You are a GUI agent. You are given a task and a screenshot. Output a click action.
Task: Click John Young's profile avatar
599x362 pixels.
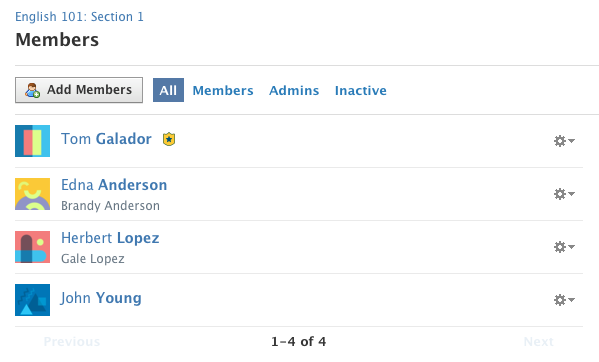[32, 300]
